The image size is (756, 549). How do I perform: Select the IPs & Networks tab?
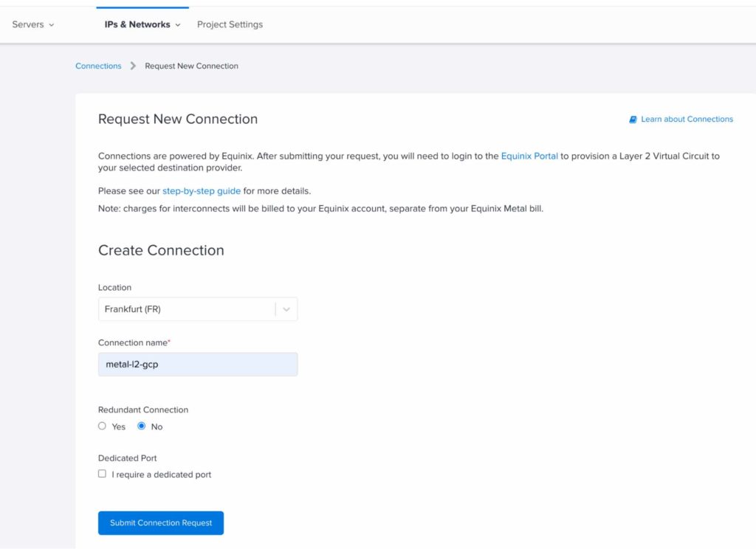[x=137, y=24]
